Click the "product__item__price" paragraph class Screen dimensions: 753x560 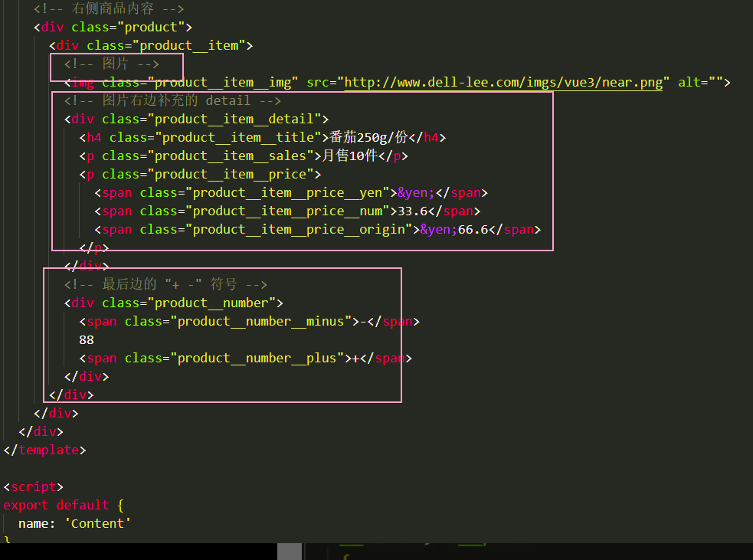pyautogui.click(x=230, y=175)
